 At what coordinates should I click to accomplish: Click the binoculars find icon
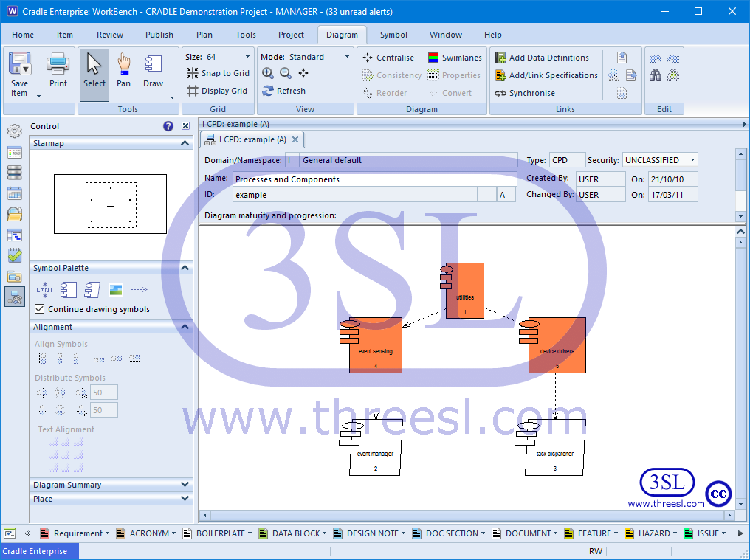click(x=656, y=75)
